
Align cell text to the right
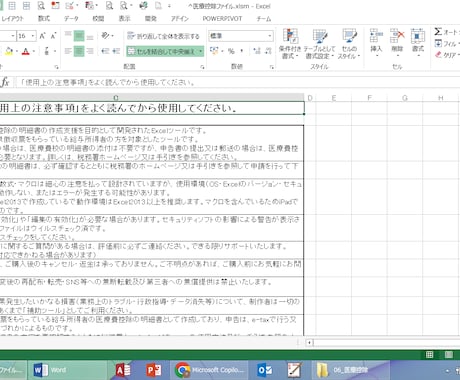tap(90, 51)
